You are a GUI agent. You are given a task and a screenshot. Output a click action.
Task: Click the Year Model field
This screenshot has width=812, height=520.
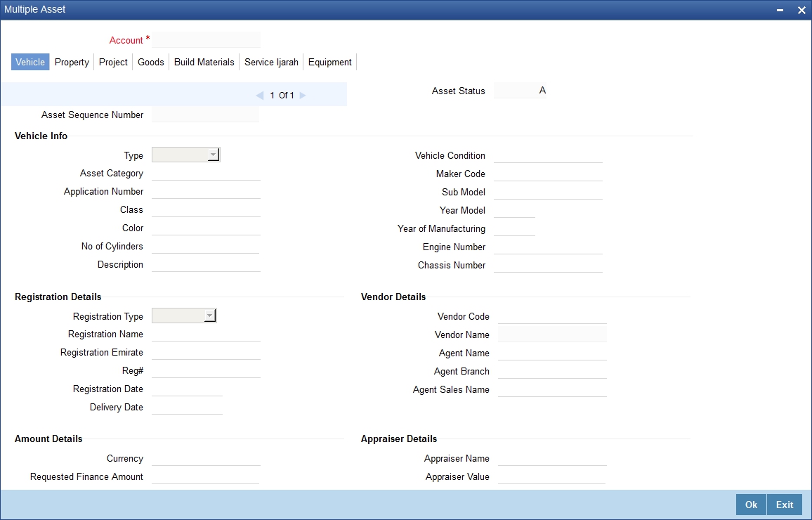[x=514, y=210]
